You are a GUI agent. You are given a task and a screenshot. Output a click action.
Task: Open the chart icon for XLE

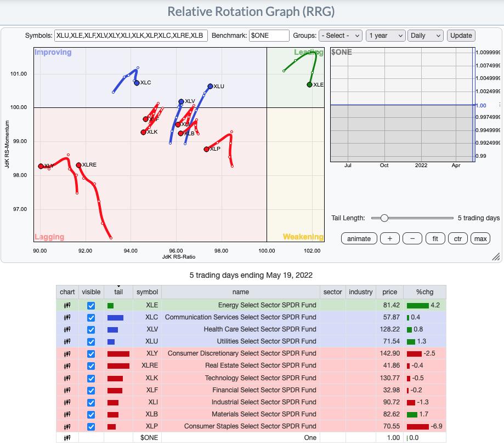point(67,305)
